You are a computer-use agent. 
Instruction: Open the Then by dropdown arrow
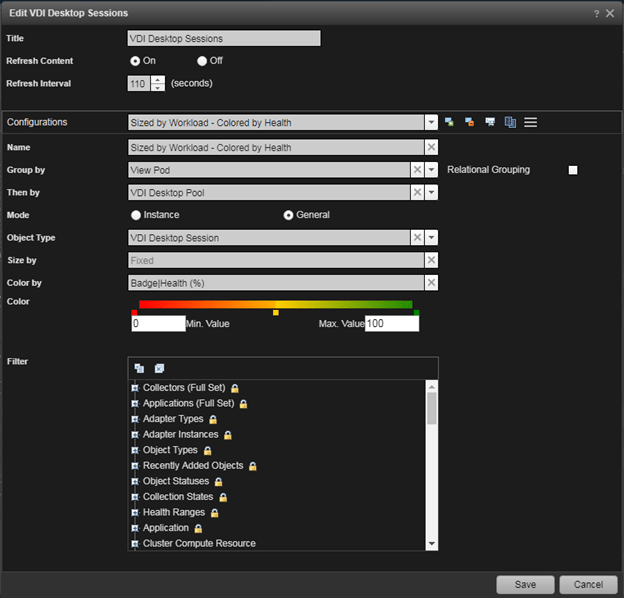(431, 193)
